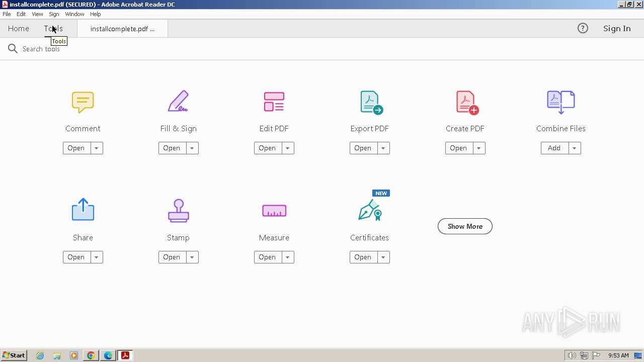Viewport: 644px width, 362px height.
Task: Expand the Stamp dropdown arrow
Action: coord(192,257)
